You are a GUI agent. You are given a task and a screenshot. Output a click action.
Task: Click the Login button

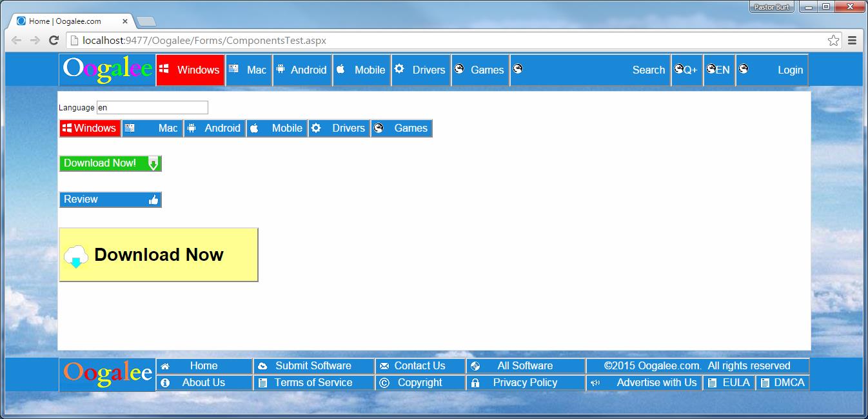pos(772,70)
